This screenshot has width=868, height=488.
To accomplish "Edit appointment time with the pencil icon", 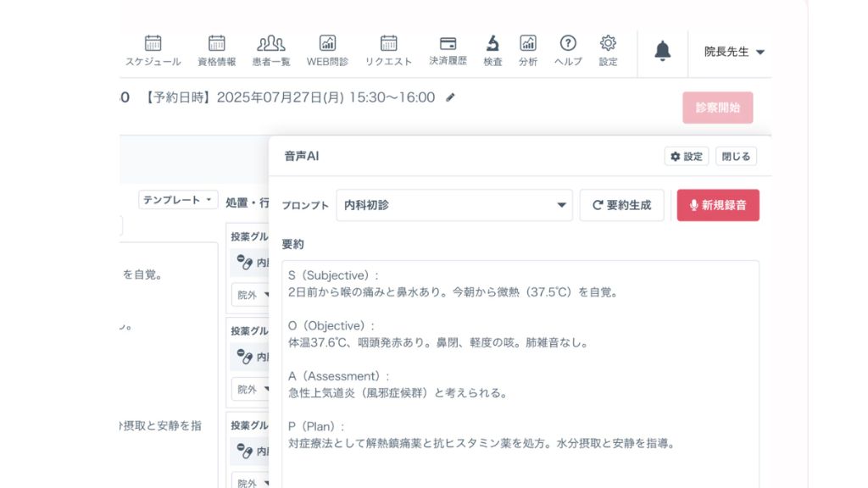I will [x=451, y=97].
